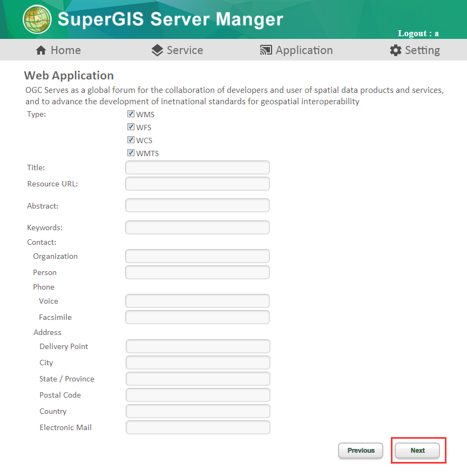Click the Contact: label
The image size is (467, 476).
(42, 242)
